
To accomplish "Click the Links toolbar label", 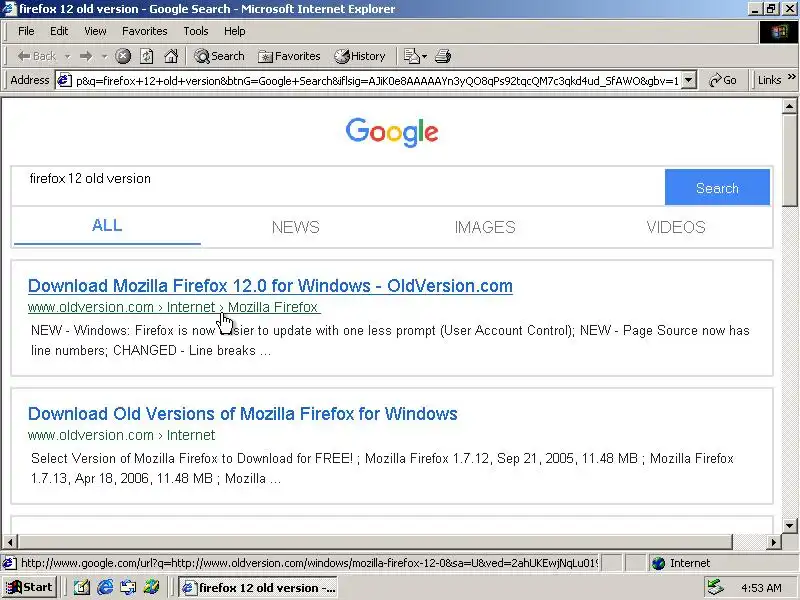I will 769,80.
